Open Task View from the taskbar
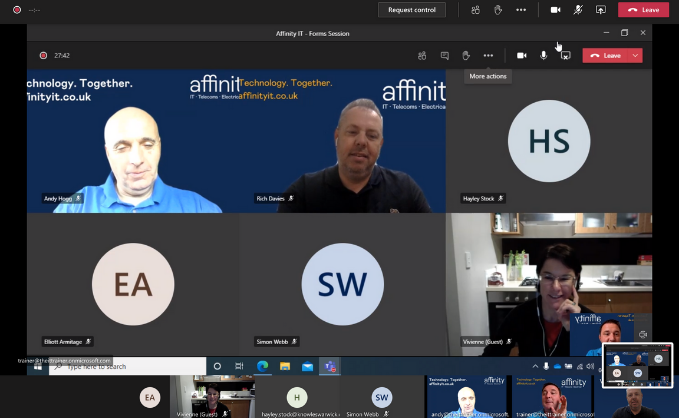 pos(239,366)
